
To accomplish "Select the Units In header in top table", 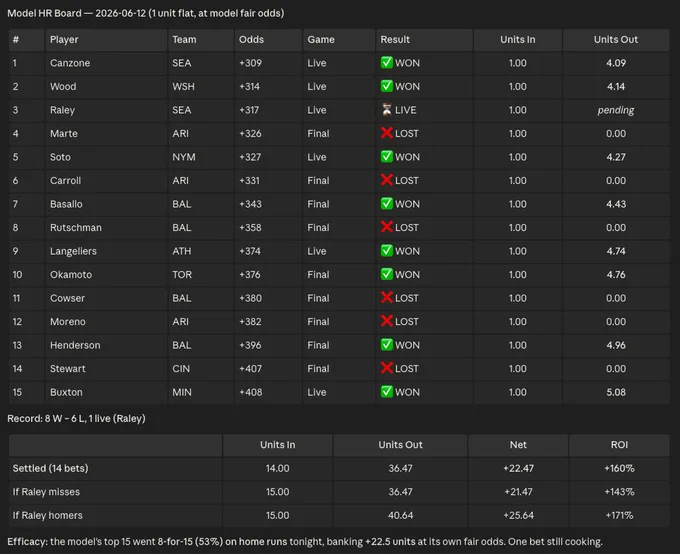I will [518, 39].
